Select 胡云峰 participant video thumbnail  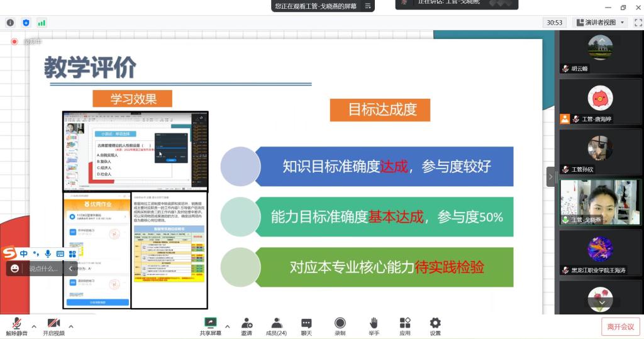[600, 52]
